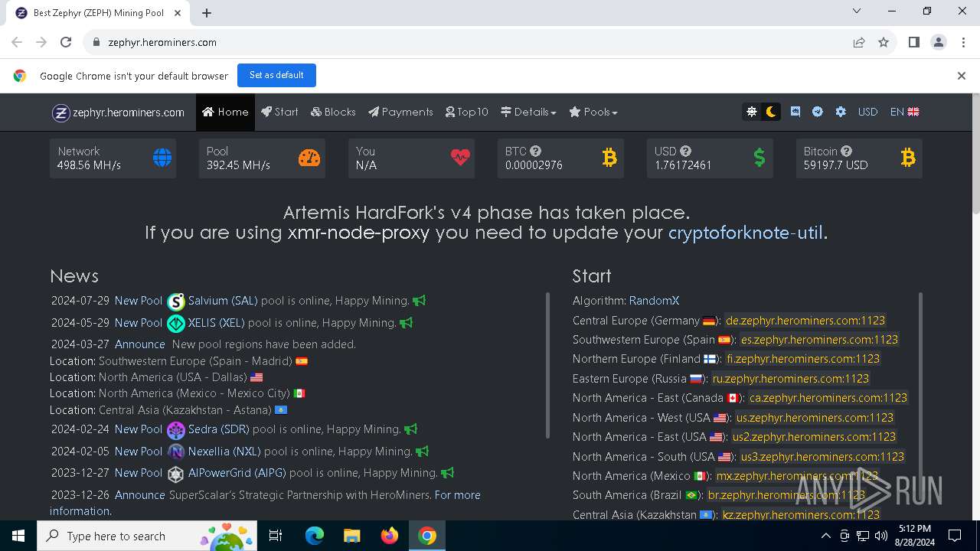The image size is (980, 551).
Task: Switch to dark theme moon icon
Action: [771, 112]
